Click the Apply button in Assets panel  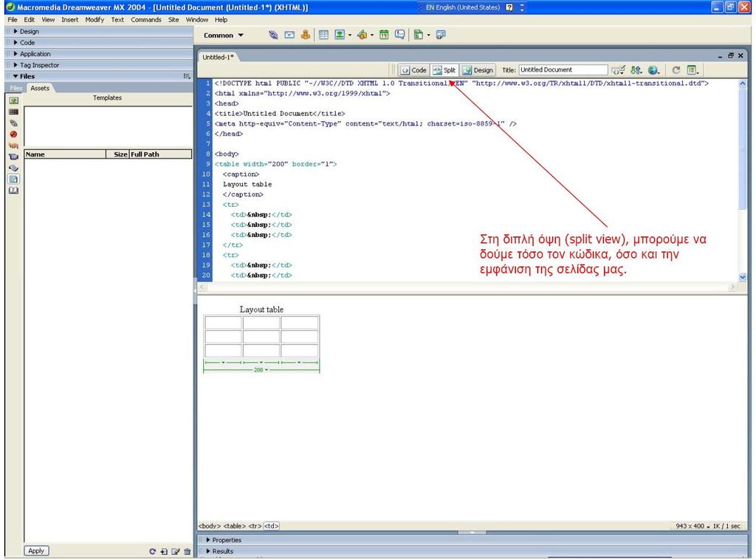click(x=36, y=551)
